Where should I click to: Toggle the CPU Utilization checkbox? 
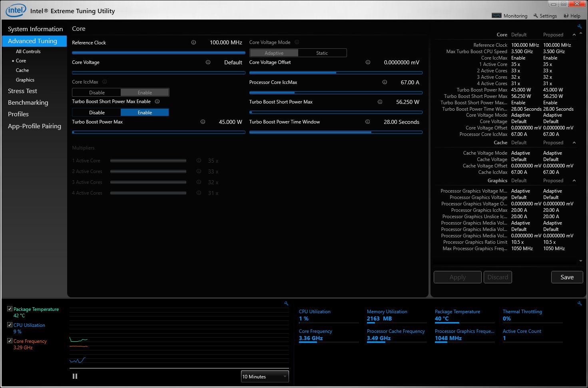10,325
